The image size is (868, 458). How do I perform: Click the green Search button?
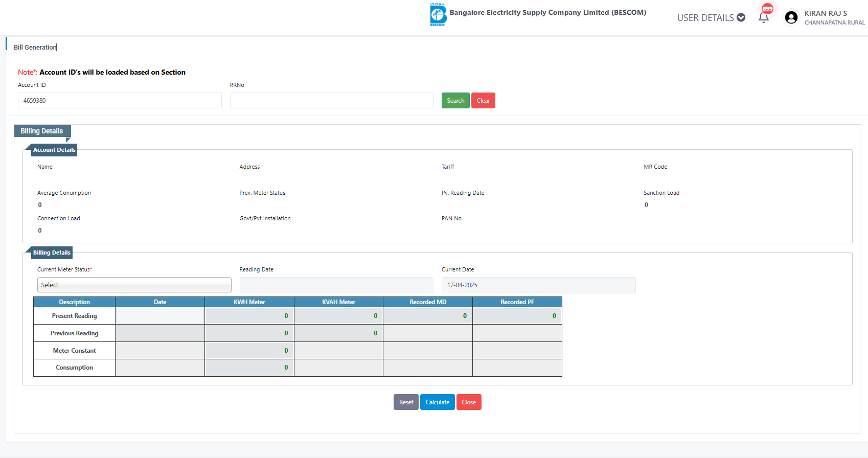coord(455,101)
